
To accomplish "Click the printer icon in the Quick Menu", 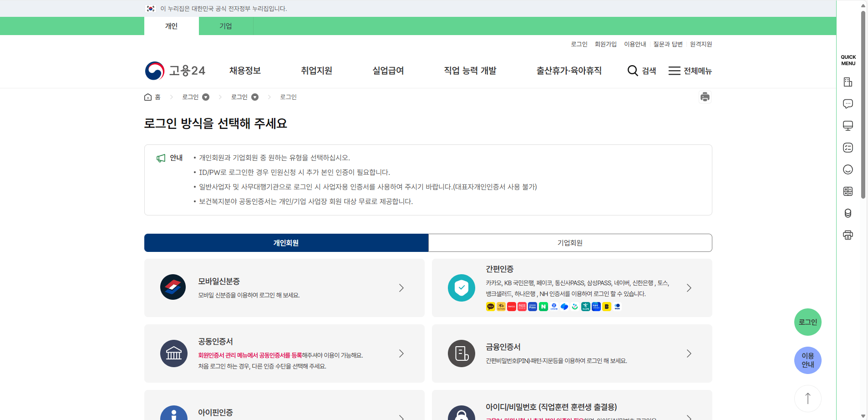I will click(848, 235).
